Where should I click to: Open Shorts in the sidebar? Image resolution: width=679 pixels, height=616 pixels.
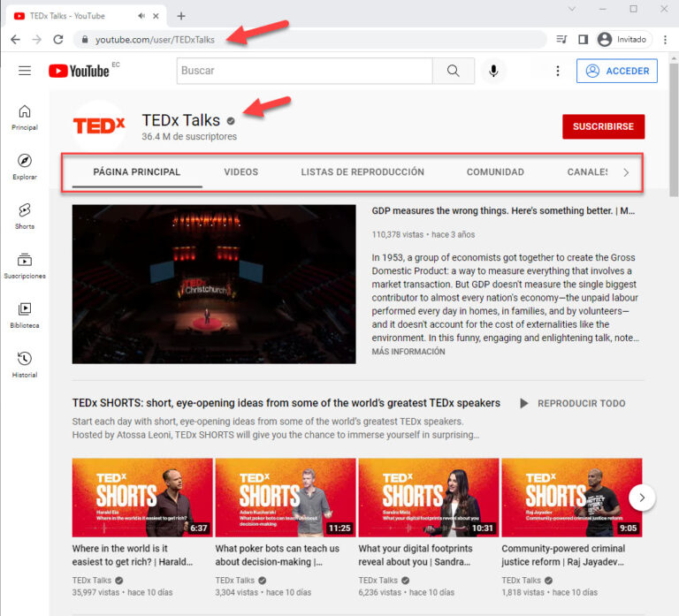click(x=25, y=217)
